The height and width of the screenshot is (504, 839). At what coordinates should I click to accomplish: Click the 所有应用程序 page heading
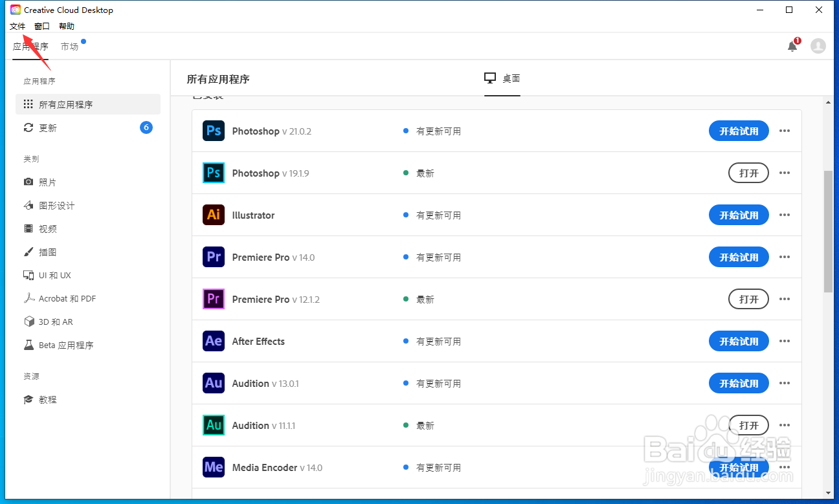pos(218,79)
